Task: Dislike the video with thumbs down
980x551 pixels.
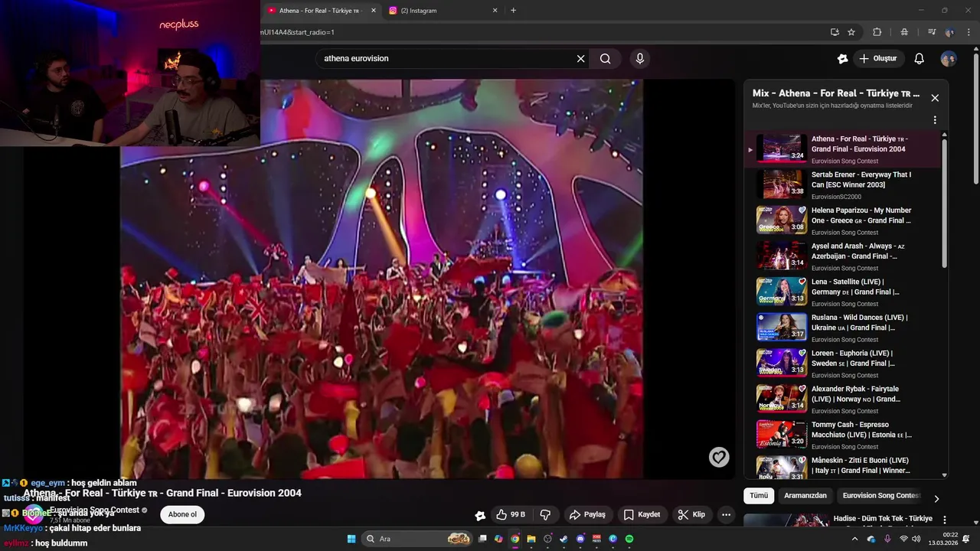Action: tap(545, 514)
